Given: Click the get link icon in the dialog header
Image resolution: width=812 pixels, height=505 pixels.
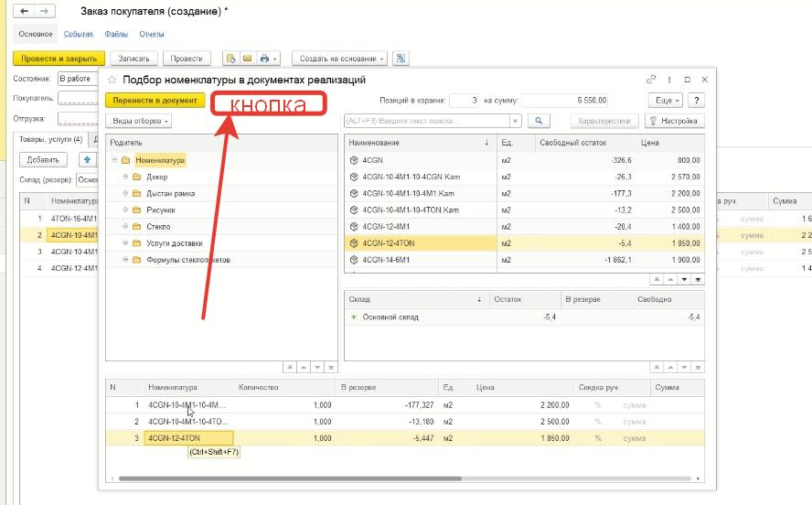Looking at the screenshot, I should 651,80.
